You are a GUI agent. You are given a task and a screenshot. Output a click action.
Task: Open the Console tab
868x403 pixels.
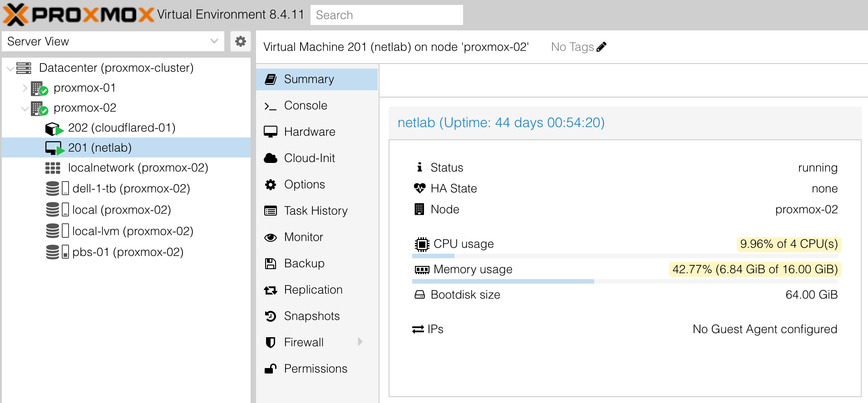coord(305,105)
